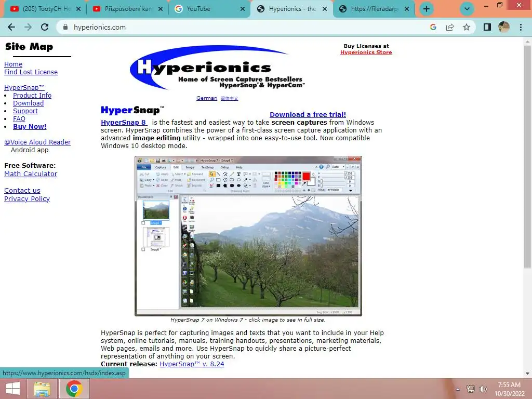Screen dimensions: 532x399
Task: Expand the tab search dropdown
Action: click(467, 9)
